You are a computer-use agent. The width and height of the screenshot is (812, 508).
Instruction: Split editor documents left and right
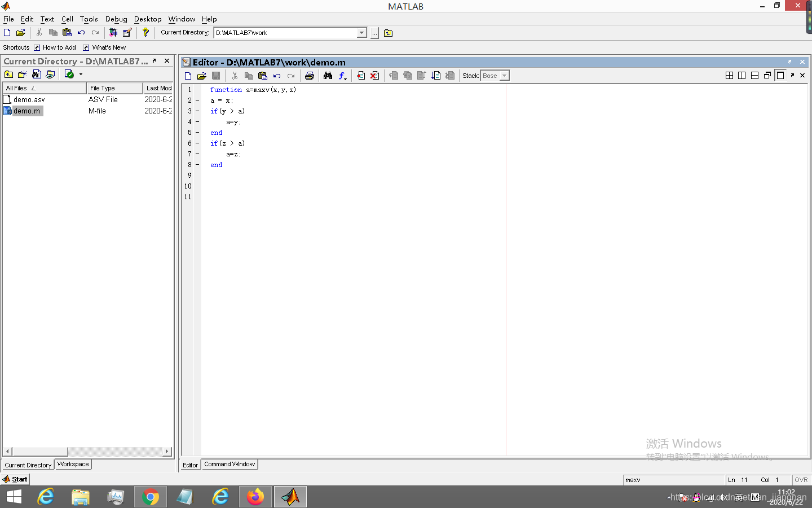click(x=742, y=75)
